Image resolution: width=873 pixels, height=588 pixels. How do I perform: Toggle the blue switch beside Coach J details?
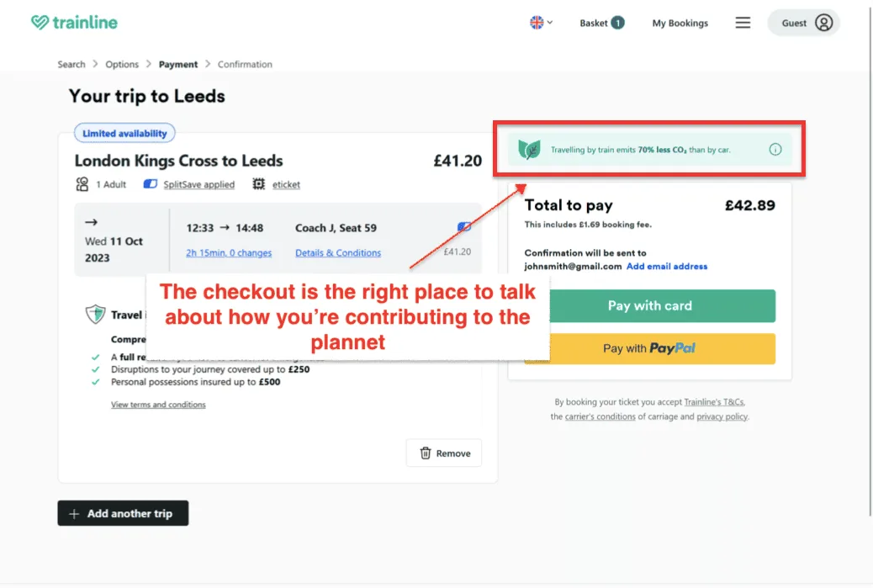465,226
